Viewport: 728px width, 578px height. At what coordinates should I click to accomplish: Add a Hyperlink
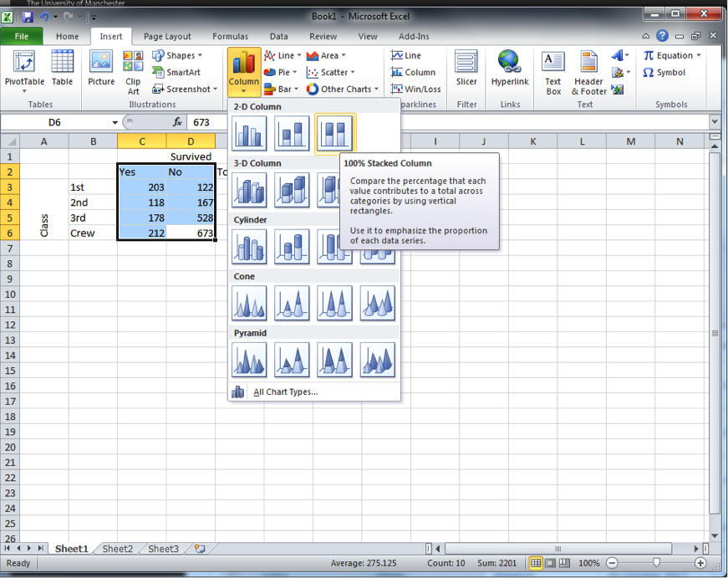(x=510, y=69)
